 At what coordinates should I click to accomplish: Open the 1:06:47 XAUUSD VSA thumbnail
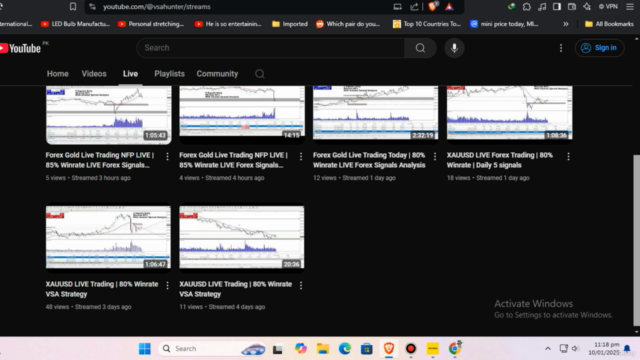point(109,237)
